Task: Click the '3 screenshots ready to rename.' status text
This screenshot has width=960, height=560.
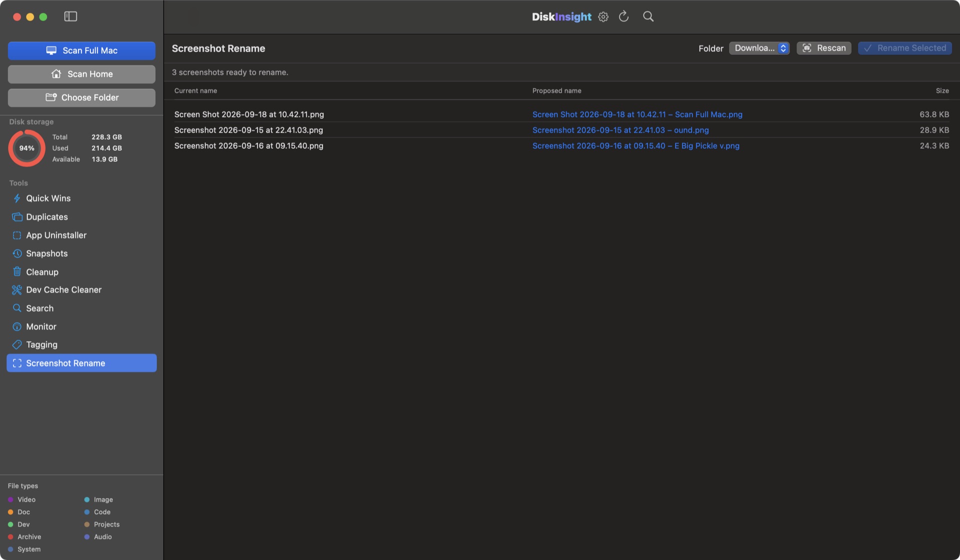Action: 230,72
